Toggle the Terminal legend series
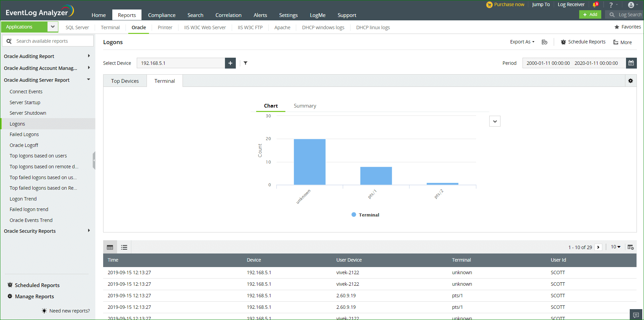Screen dimensions: 644x320 (x=365, y=215)
